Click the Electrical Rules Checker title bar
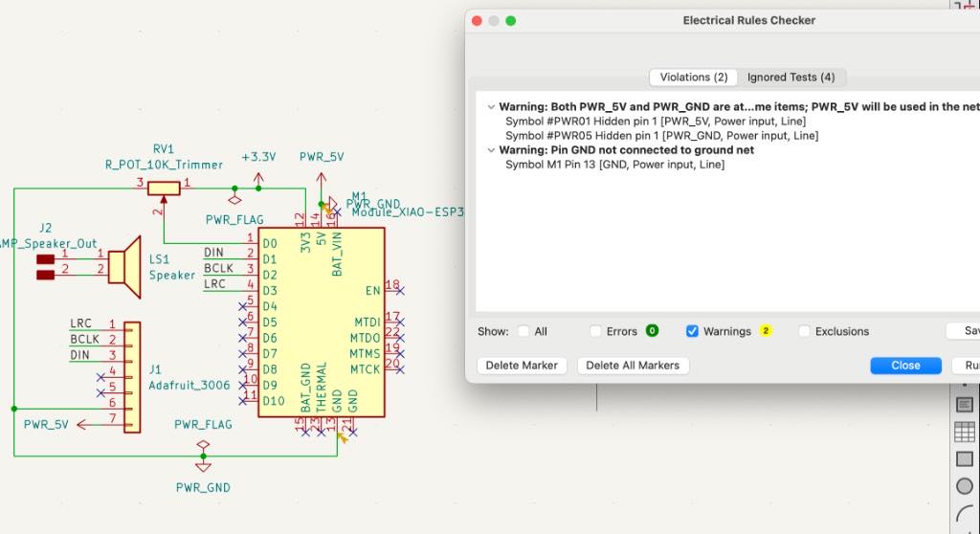Screen dimensions: 980x534 pyautogui.click(x=748, y=20)
